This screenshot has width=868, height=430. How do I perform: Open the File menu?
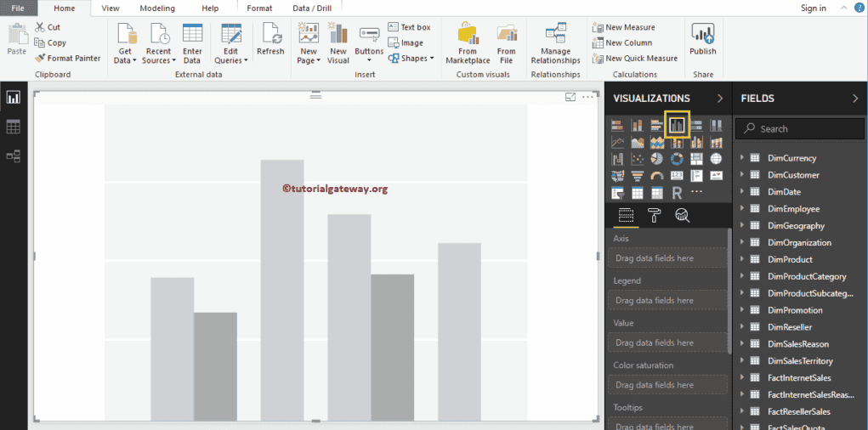[x=18, y=8]
